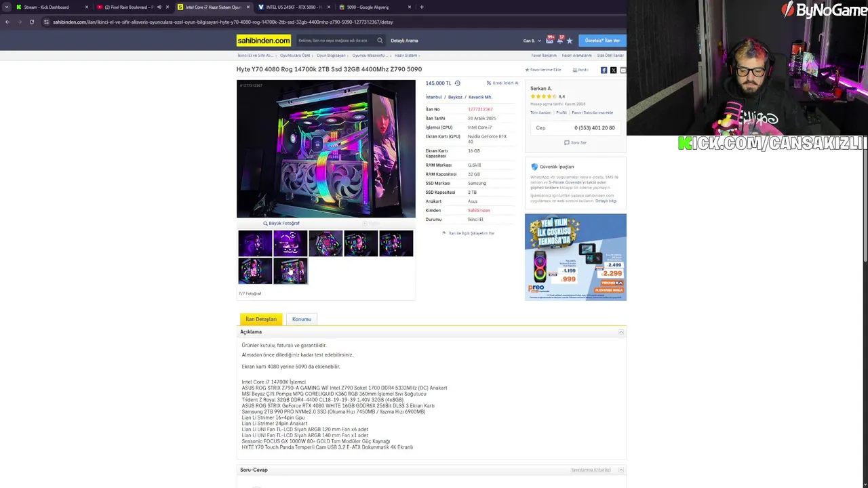Image resolution: width=868 pixels, height=488 pixels.
Task: Go back in browser history
Action: pos(7,22)
